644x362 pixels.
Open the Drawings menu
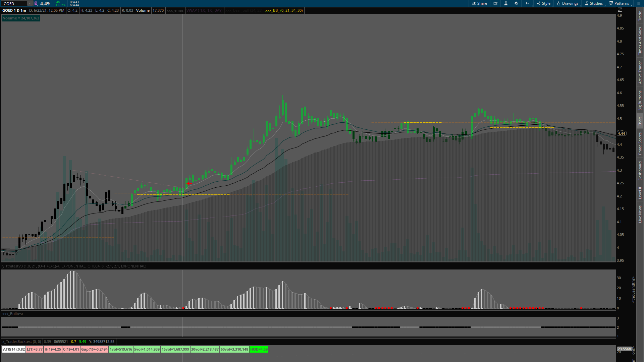(x=568, y=3)
